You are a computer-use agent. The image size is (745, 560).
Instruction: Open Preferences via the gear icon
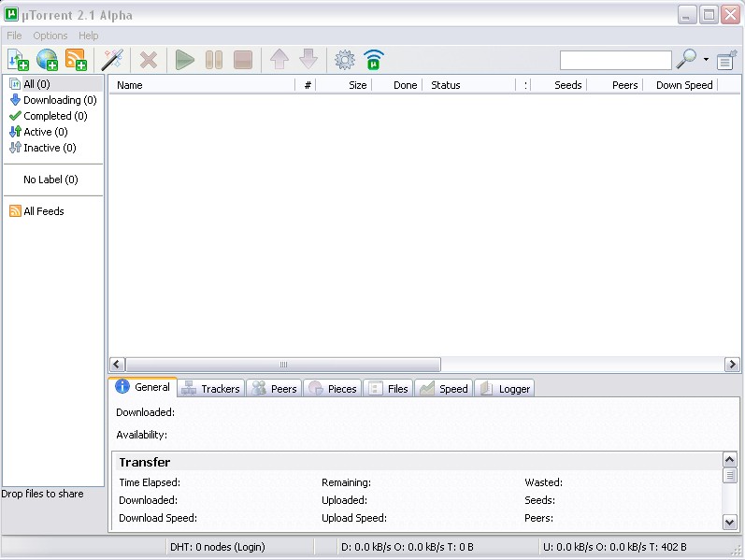(345, 60)
